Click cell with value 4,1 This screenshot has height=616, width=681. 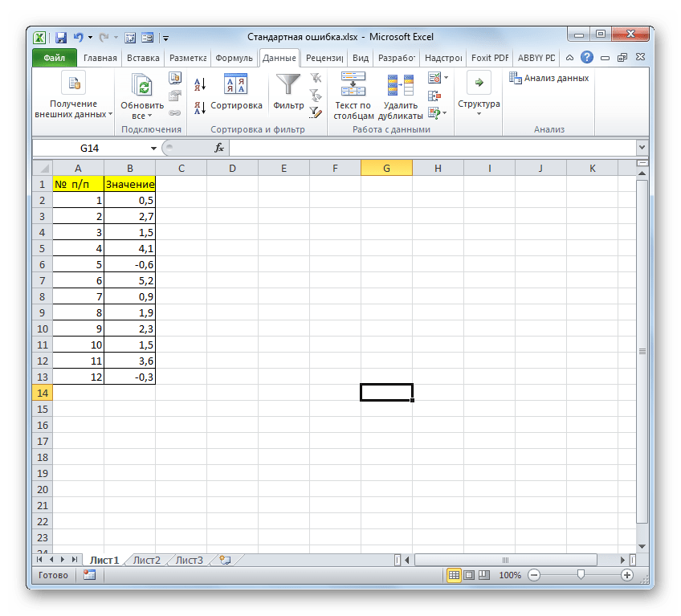click(130, 248)
